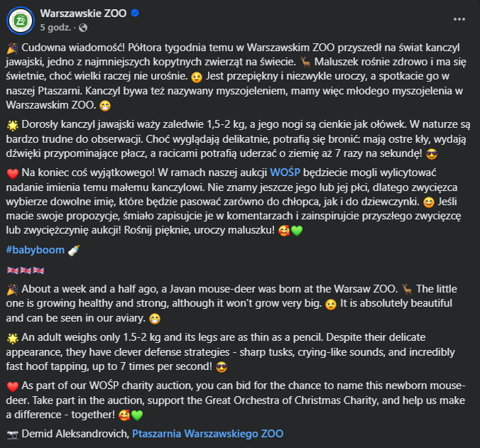Click camera emoji before Demid Aleksandrovich
480x448 pixels.
click(x=12, y=433)
